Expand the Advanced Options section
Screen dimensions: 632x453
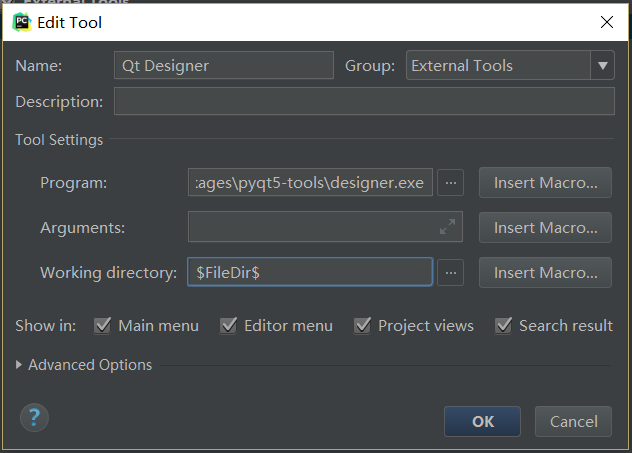[x=20, y=365]
